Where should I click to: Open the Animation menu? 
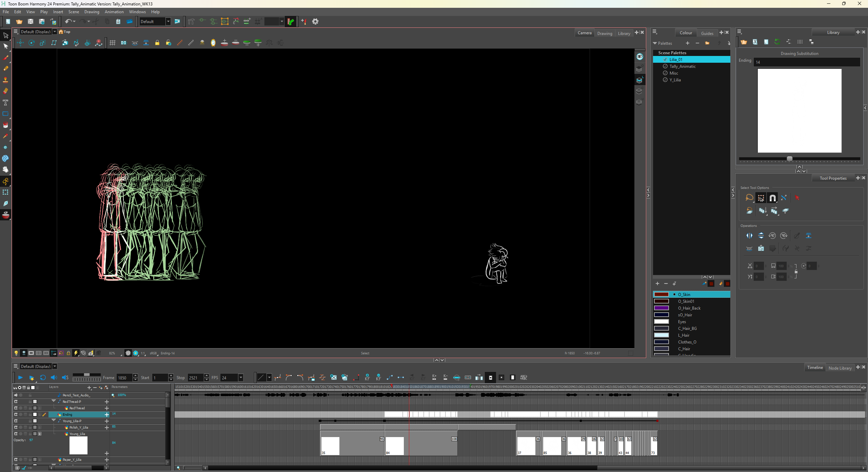(x=114, y=12)
